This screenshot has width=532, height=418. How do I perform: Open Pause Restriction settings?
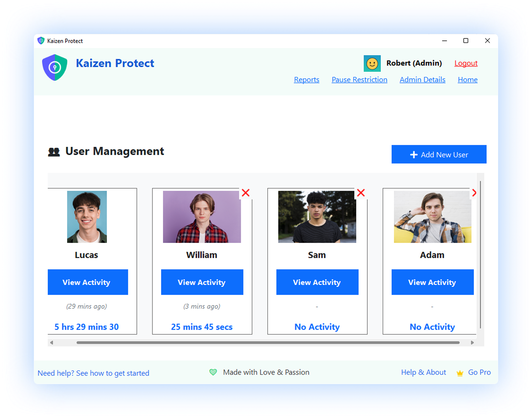[x=359, y=80]
